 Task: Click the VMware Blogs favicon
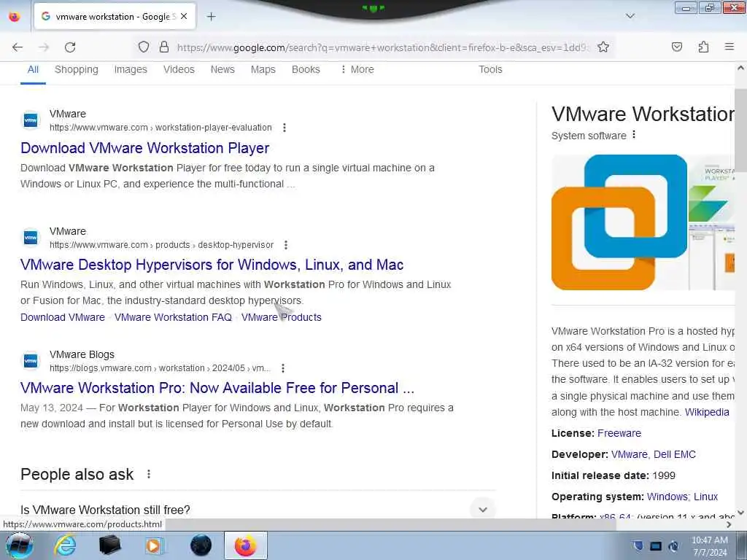[31, 360]
